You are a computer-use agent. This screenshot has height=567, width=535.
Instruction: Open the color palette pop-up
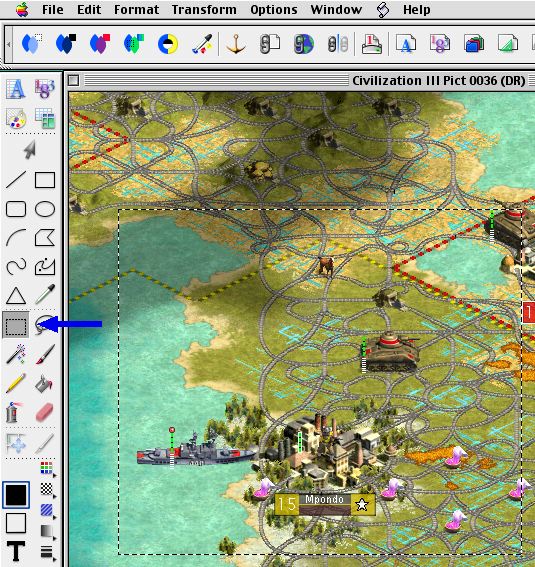point(48,469)
